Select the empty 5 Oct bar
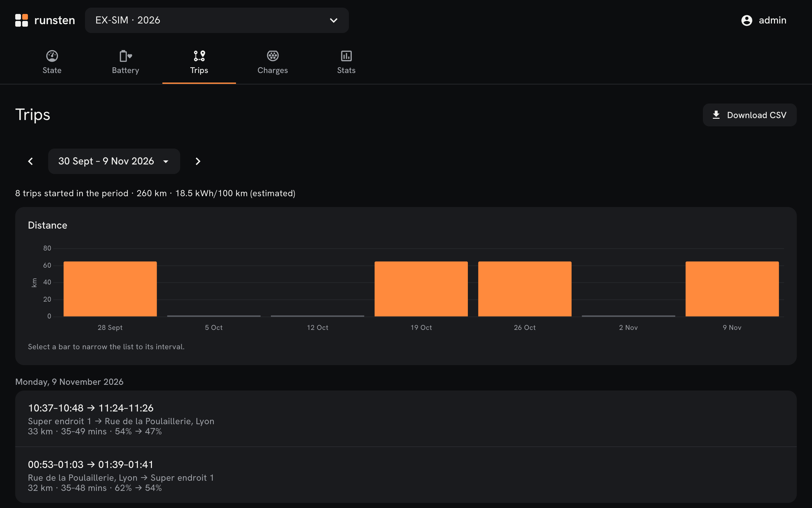Screen dimensions: 812x508 point(214,316)
